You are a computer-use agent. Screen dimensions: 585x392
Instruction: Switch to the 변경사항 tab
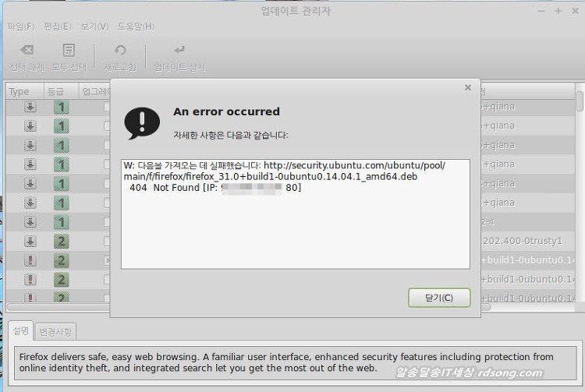[55, 332]
